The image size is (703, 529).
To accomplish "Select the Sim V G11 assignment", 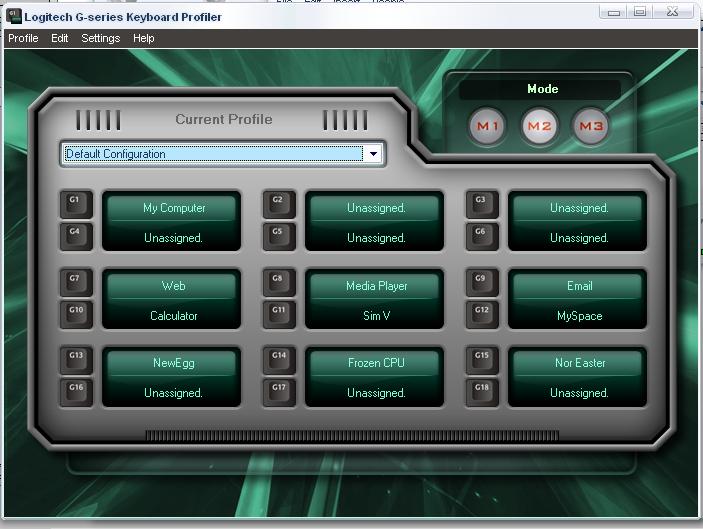I will tap(376, 316).
